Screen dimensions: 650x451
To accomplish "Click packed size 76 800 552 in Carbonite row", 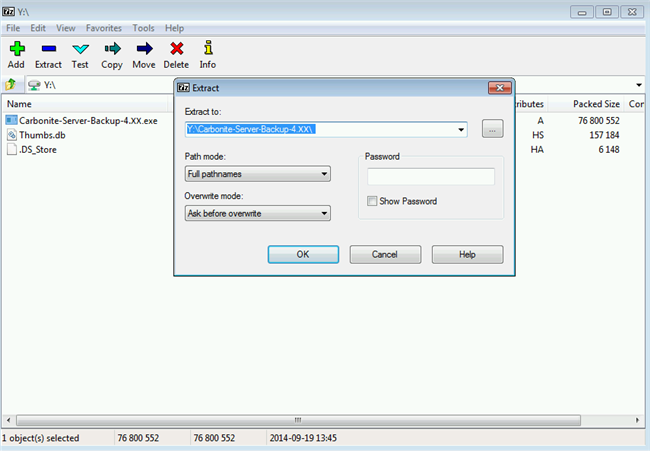I will point(599,121).
